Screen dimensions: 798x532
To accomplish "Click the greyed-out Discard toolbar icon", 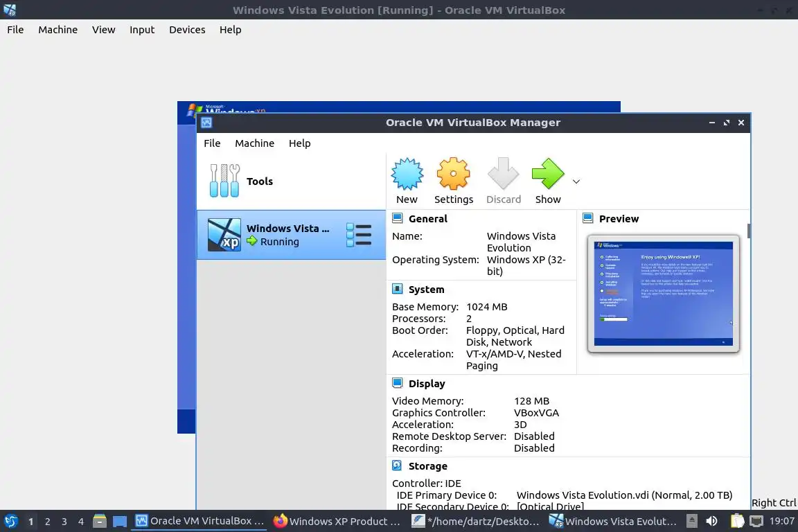I will coord(503,174).
